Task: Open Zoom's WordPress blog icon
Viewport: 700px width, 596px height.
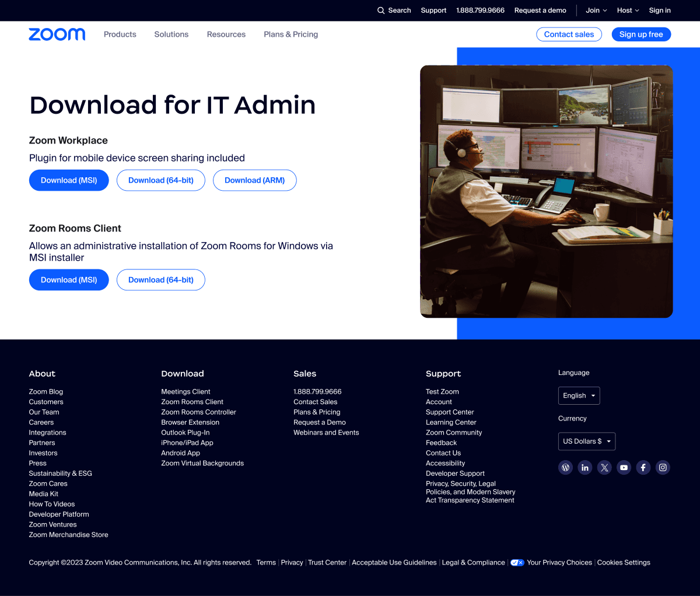Action: click(x=565, y=468)
